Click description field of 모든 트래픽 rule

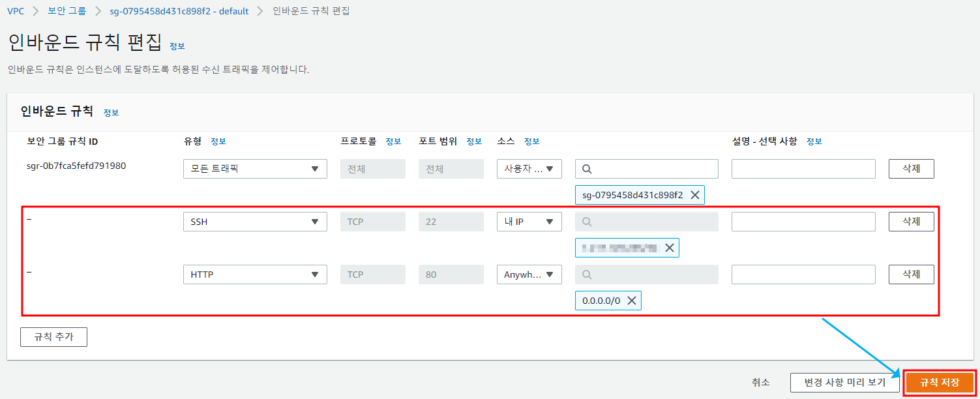(803, 169)
